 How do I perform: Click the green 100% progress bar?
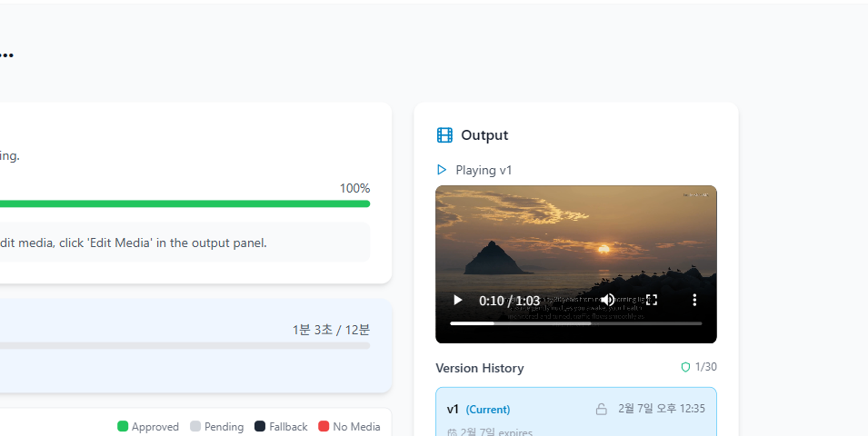[182, 203]
